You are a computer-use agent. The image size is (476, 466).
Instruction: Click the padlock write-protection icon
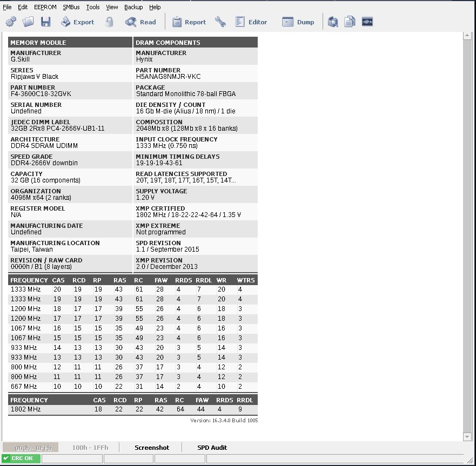(110, 22)
